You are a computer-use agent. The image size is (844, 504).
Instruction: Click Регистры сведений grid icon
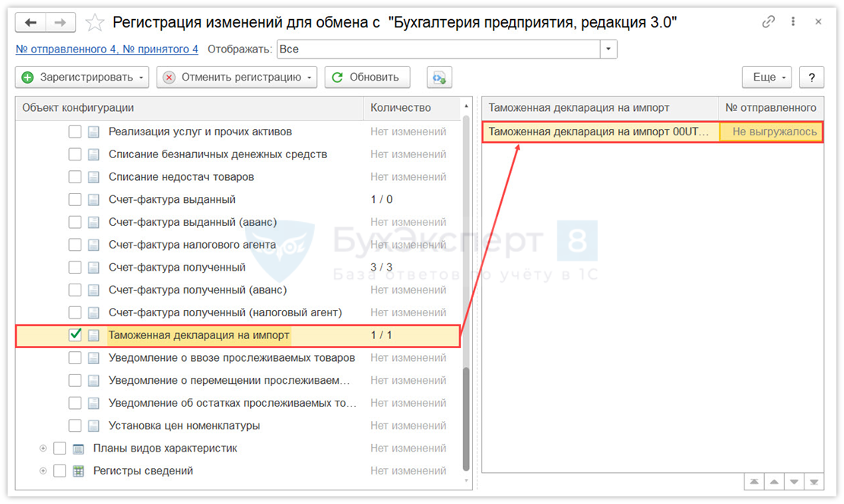pos(78,471)
